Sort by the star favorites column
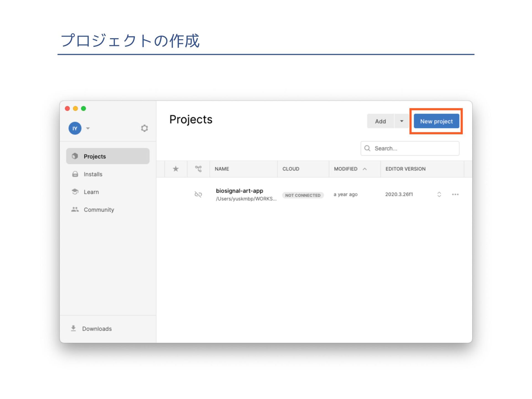 click(176, 169)
